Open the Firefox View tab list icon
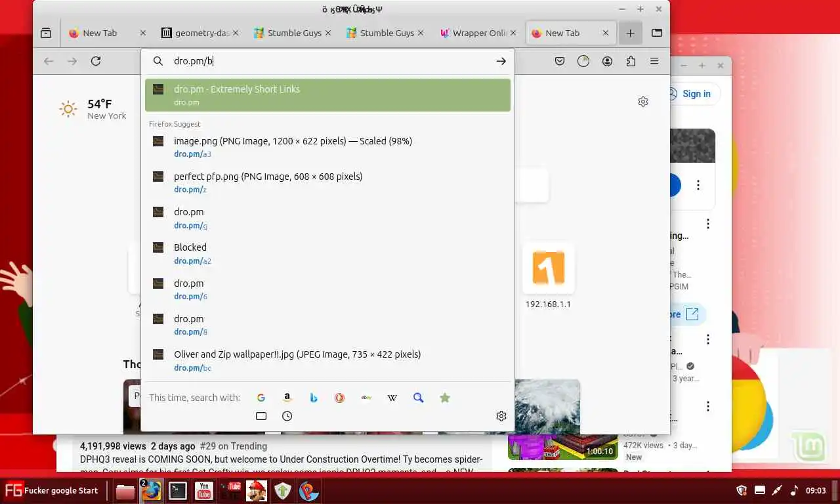The image size is (840, 504). coord(46,33)
